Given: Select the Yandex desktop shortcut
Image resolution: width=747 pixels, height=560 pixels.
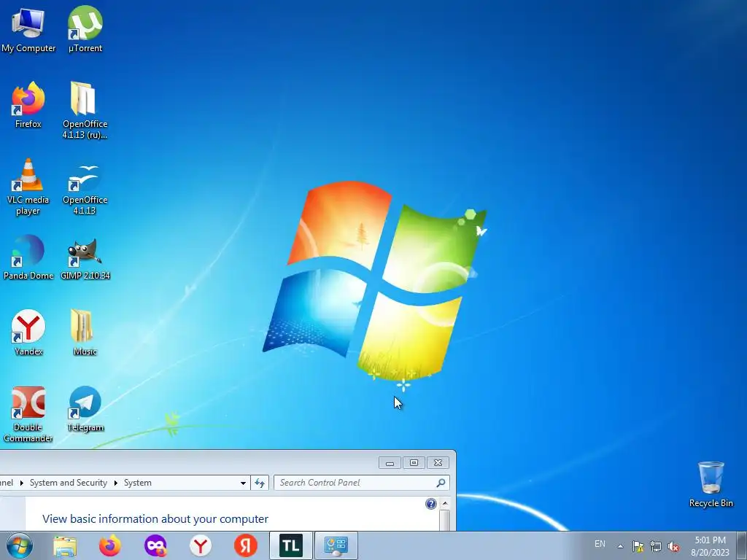Looking at the screenshot, I should (x=28, y=332).
